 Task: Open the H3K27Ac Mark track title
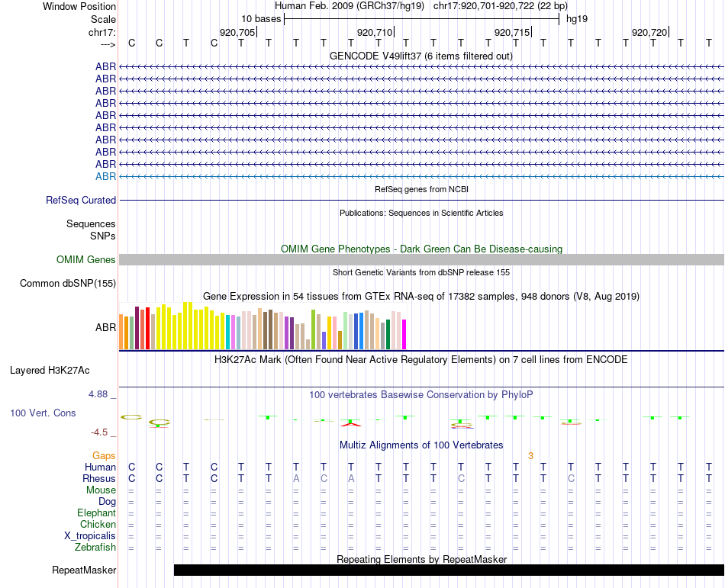pyautogui.click(x=420, y=360)
